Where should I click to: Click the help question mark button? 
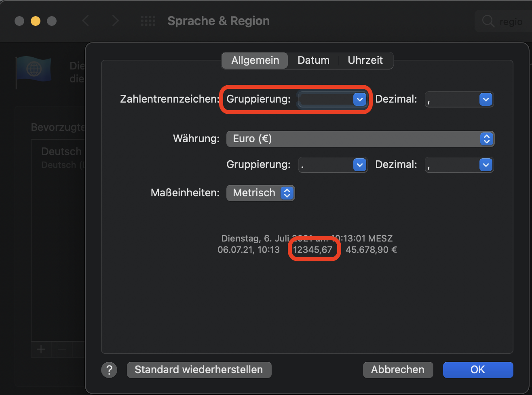click(x=109, y=370)
